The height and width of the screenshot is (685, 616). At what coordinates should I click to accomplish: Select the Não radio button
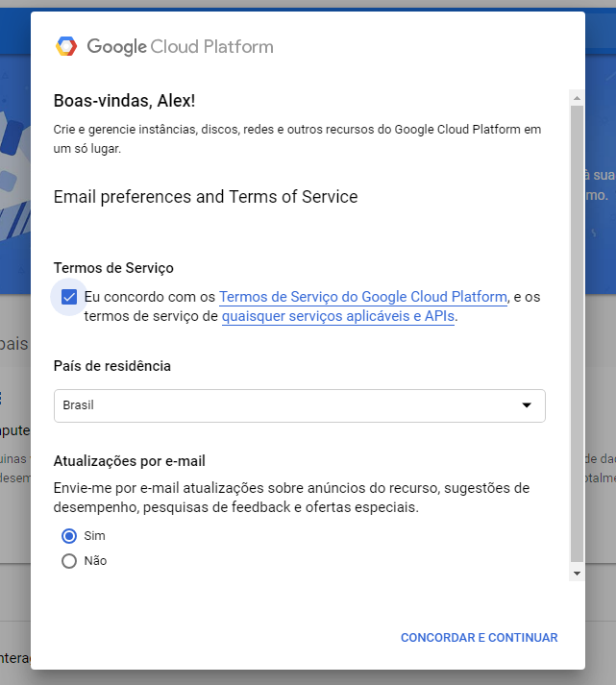click(x=69, y=561)
